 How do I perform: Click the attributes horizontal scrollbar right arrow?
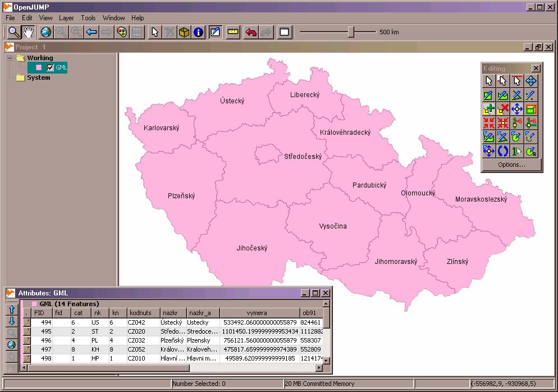319,367
